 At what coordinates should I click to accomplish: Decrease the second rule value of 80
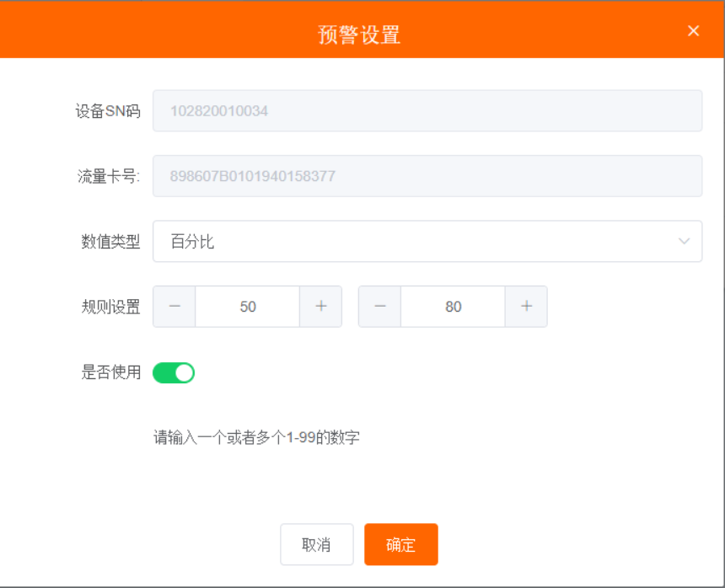[379, 307]
